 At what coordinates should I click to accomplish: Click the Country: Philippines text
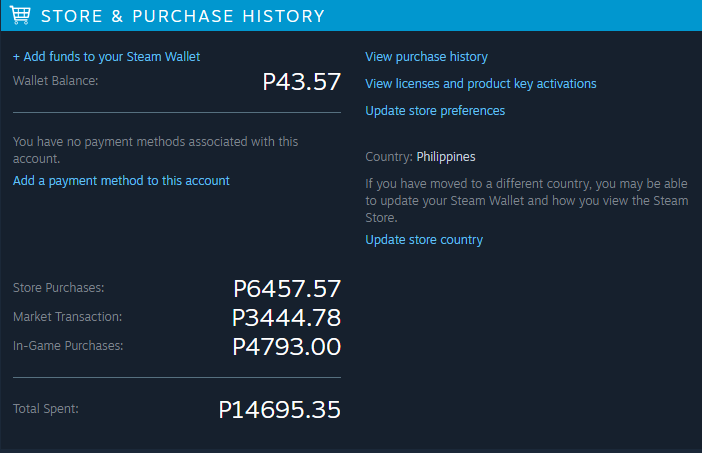[420, 157]
